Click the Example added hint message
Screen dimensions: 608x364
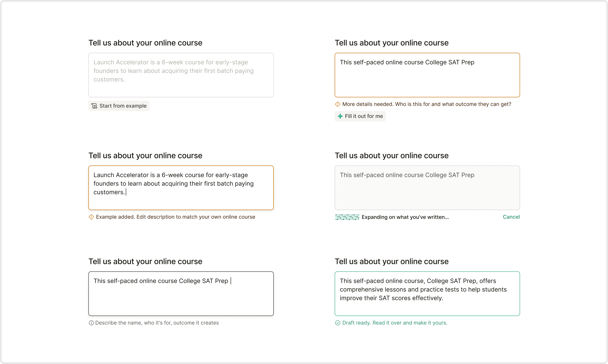pyautogui.click(x=175, y=217)
